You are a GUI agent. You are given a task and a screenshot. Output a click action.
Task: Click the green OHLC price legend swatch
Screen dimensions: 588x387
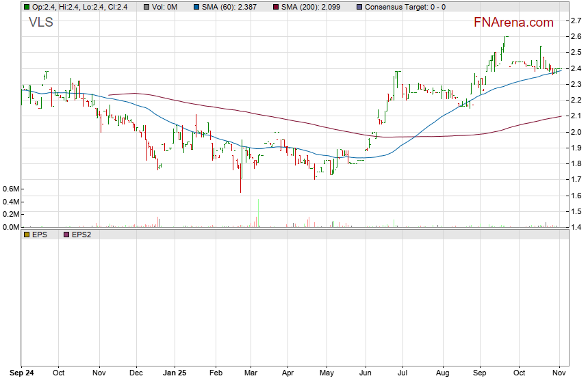coord(27,7)
